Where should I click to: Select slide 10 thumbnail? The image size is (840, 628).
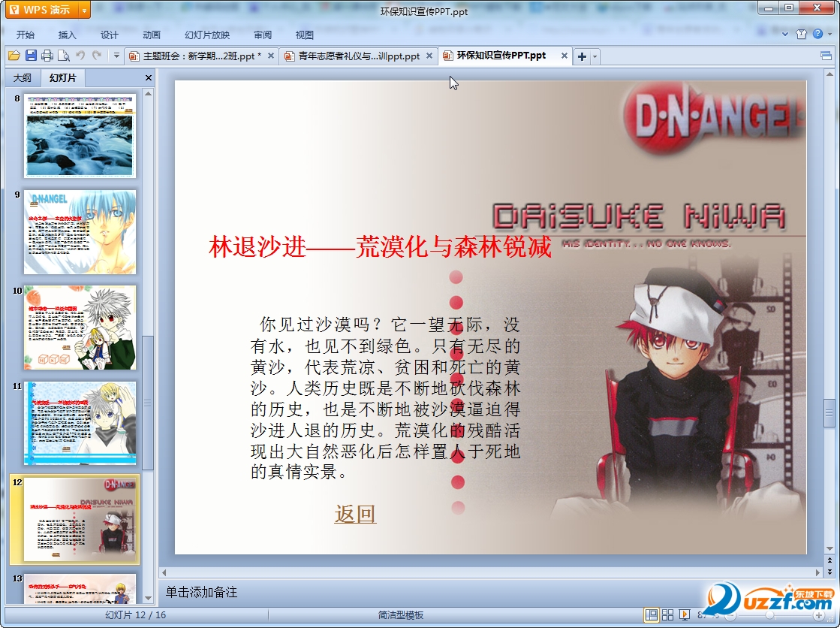80,328
